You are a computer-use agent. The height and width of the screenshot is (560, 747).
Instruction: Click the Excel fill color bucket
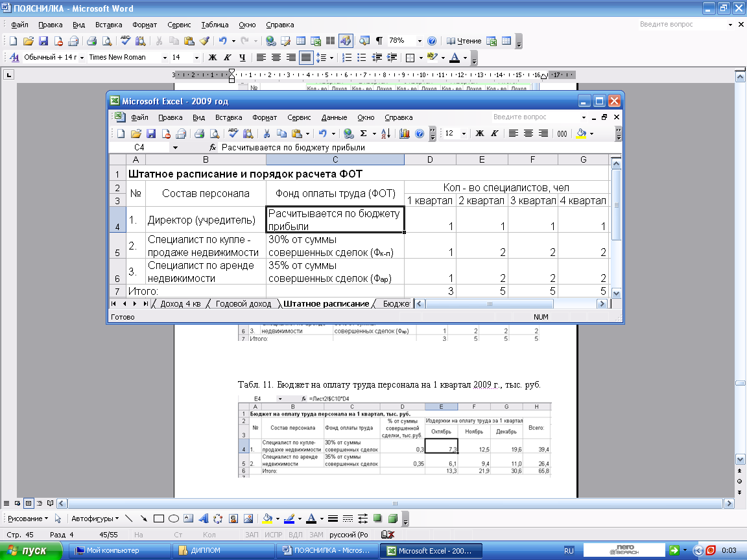click(x=580, y=134)
